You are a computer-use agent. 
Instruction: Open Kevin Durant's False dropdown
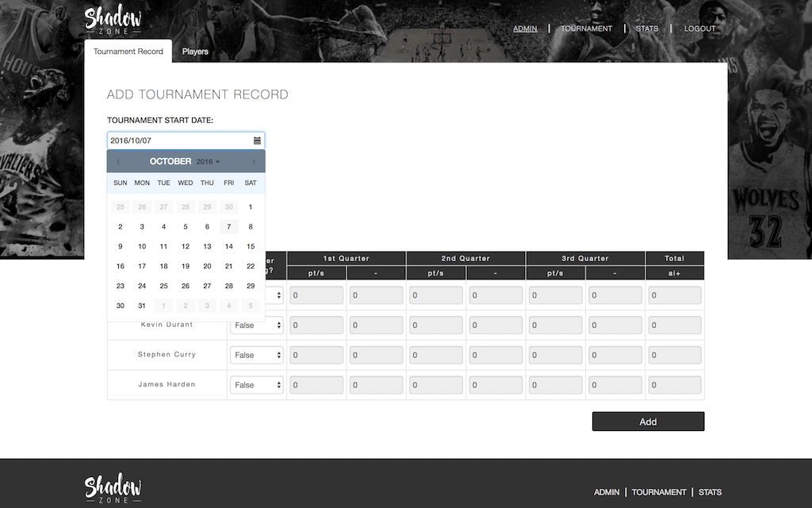(x=256, y=325)
